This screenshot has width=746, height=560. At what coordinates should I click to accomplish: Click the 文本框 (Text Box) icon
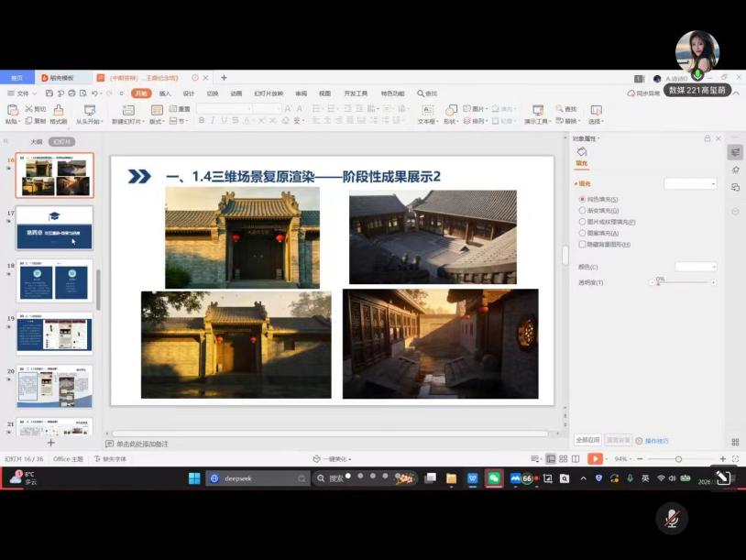(x=427, y=110)
